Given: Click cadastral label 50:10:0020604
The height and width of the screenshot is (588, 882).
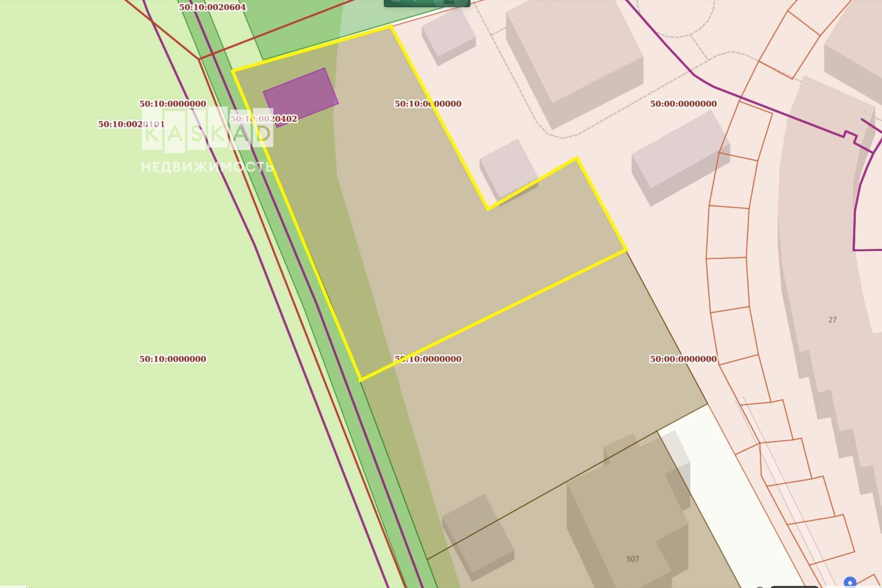Looking at the screenshot, I should click(213, 7).
